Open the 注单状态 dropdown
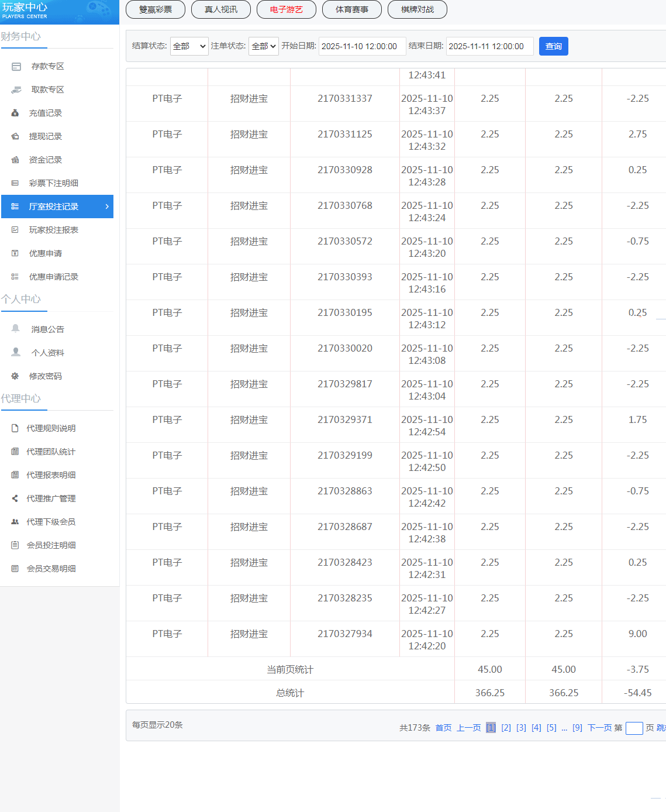The width and height of the screenshot is (666, 812). click(264, 46)
